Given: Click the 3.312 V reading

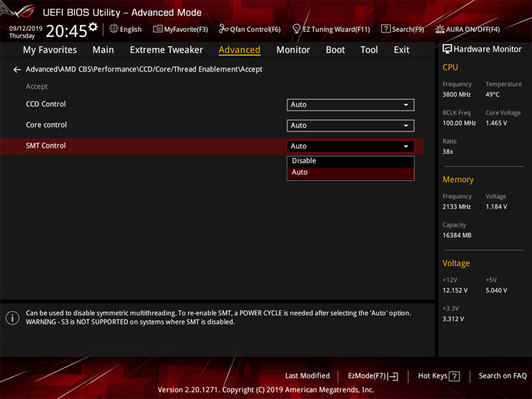Looking at the screenshot, I should 453,319.
